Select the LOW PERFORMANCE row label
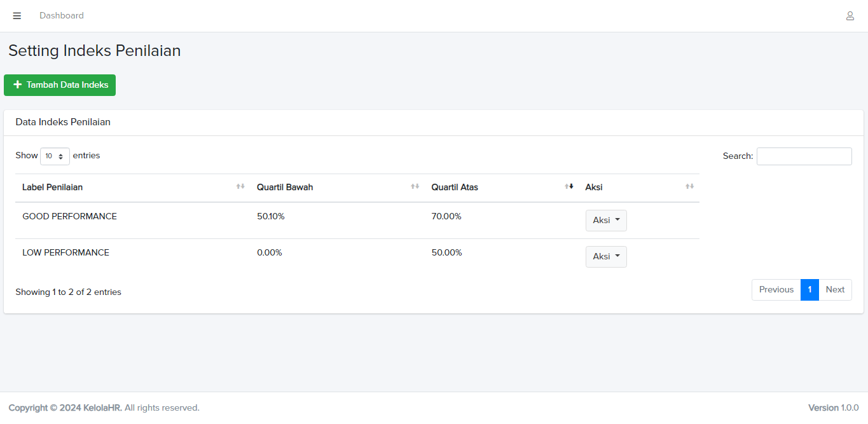868x424 pixels. pyautogui.click(x=65, y=253)
